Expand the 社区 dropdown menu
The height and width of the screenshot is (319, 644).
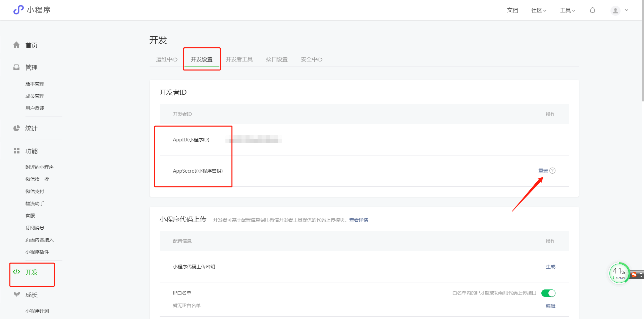539,10
